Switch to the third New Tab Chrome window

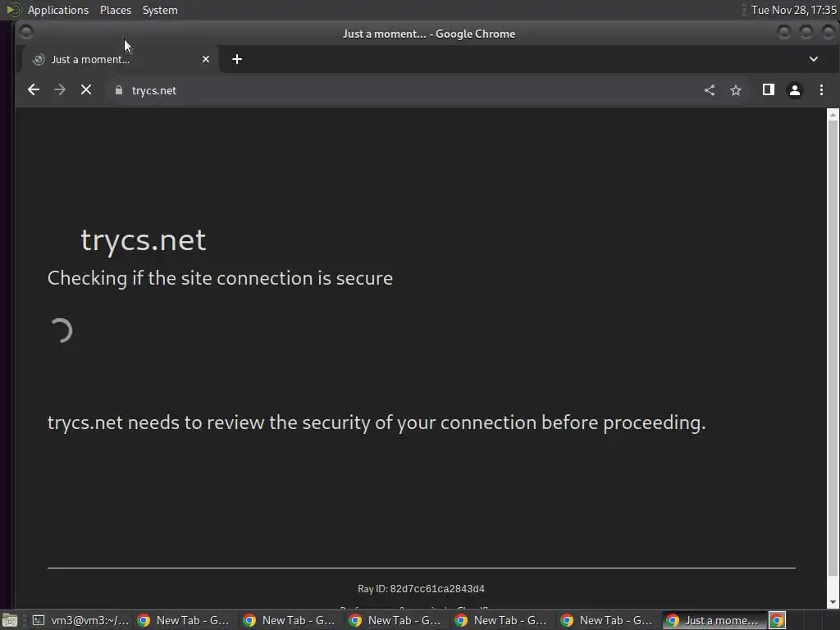(x=396, y=620)
